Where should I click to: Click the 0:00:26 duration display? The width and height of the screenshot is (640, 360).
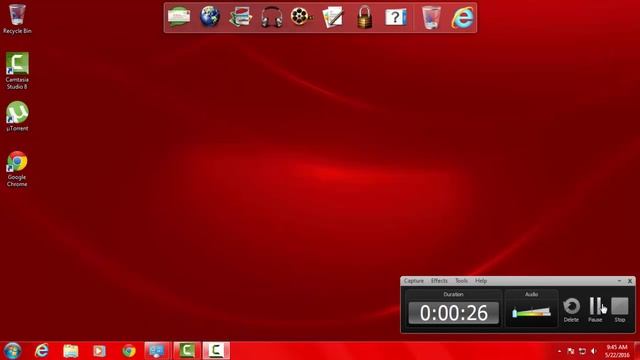click(453, 313)
